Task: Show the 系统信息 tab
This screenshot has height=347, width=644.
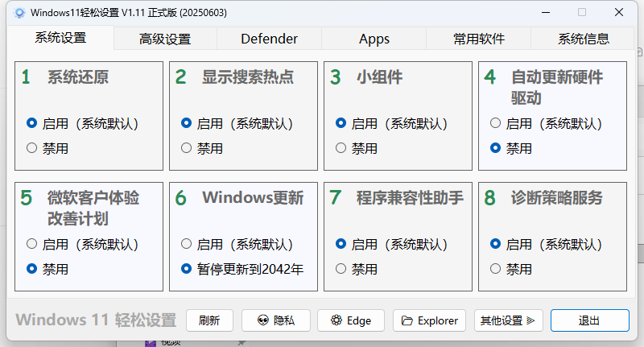Action: [x=583, y=39]
